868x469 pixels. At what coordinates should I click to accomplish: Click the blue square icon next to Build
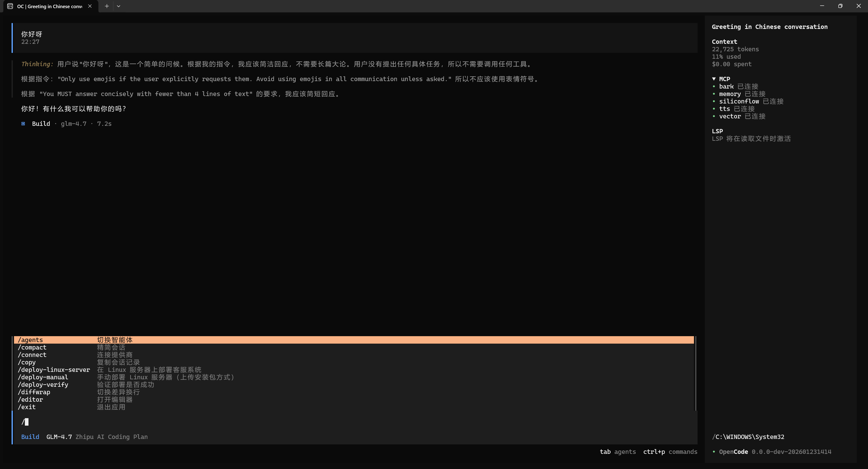pyautogui.click(x=23, y=124)
